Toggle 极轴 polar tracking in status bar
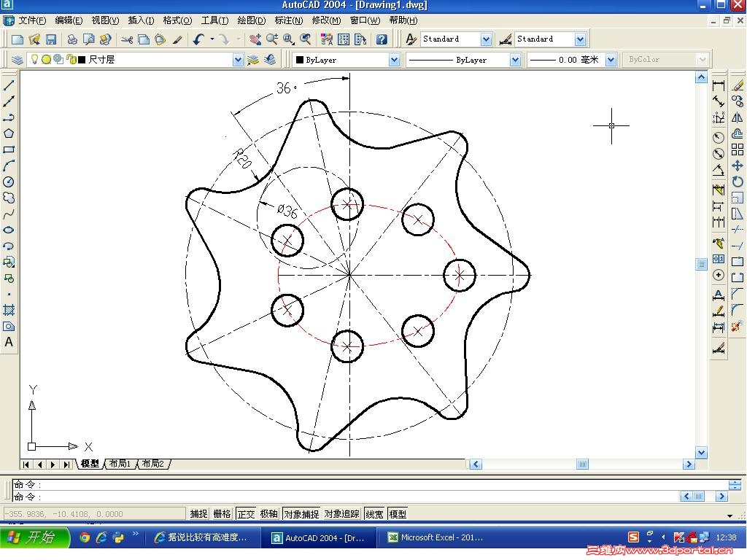This screenshot has width=747, height=560. click(x=269, y=514)
